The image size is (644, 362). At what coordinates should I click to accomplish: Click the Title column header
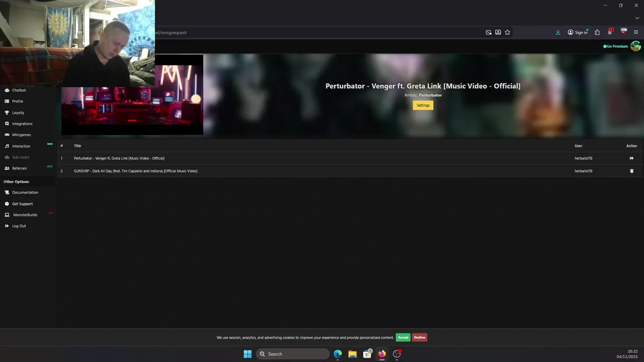(x=77, y=146)
